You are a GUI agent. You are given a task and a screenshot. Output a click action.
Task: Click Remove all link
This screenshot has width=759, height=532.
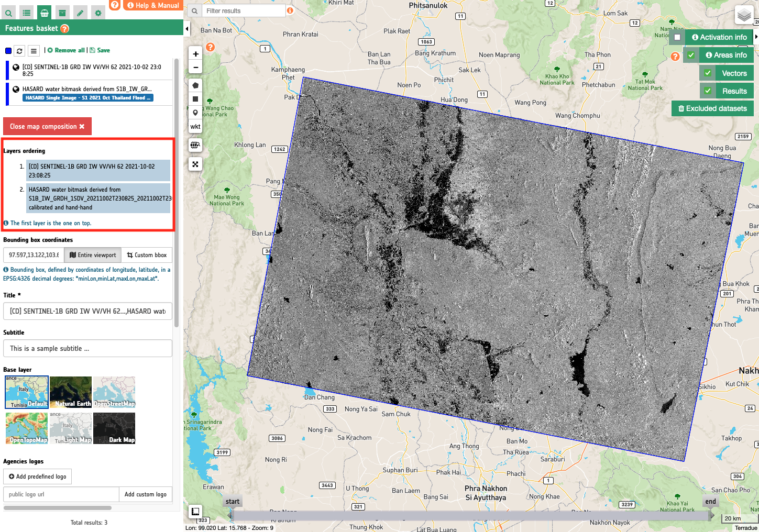point(66,50)
